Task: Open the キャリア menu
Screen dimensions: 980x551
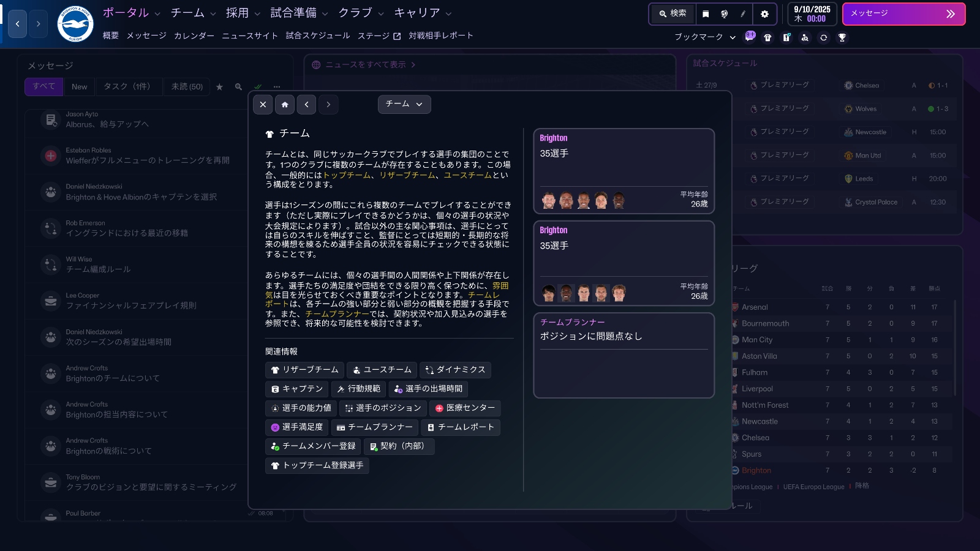Action: 421,12
